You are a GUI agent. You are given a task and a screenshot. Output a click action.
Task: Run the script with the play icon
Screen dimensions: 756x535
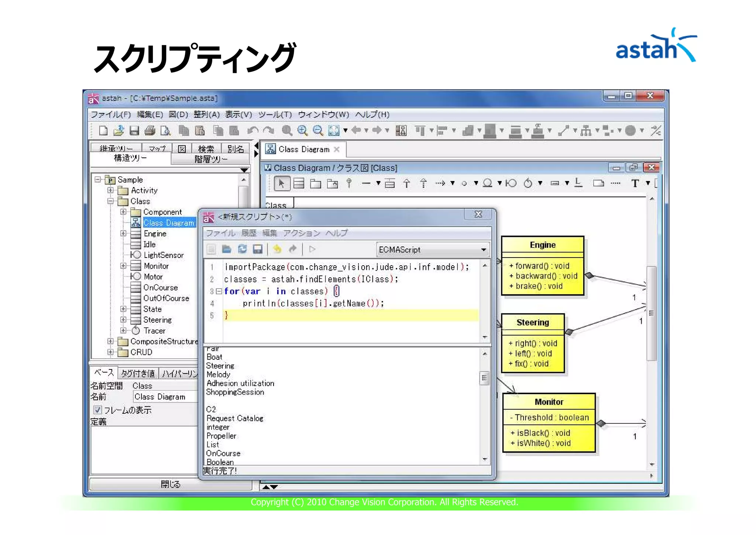[x=312, y=249]
